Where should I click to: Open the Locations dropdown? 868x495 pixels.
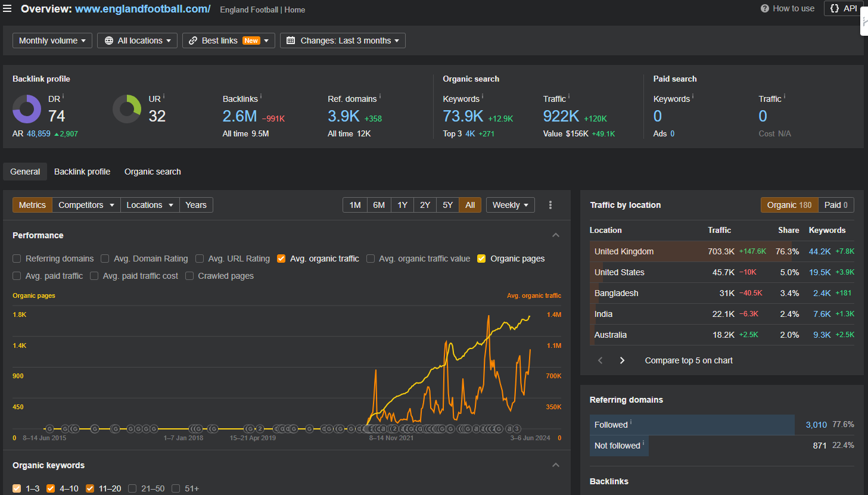(150, 205)
